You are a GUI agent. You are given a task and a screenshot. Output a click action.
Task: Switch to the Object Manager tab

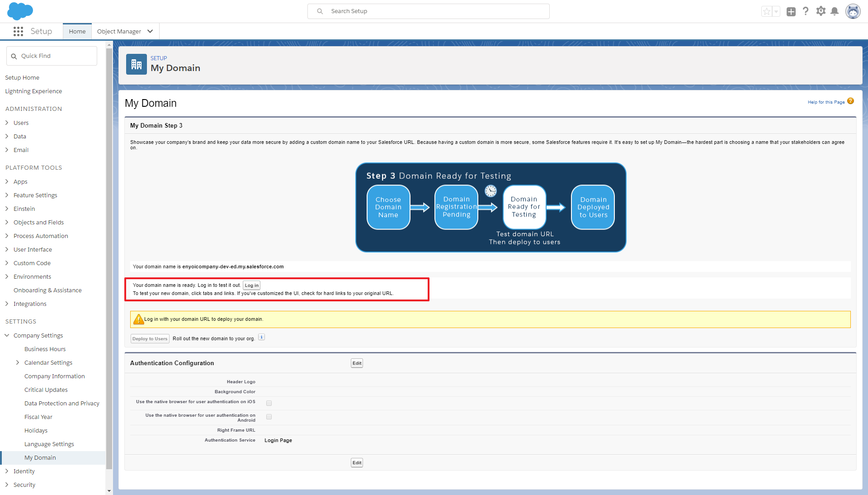[x=119, y=31]
